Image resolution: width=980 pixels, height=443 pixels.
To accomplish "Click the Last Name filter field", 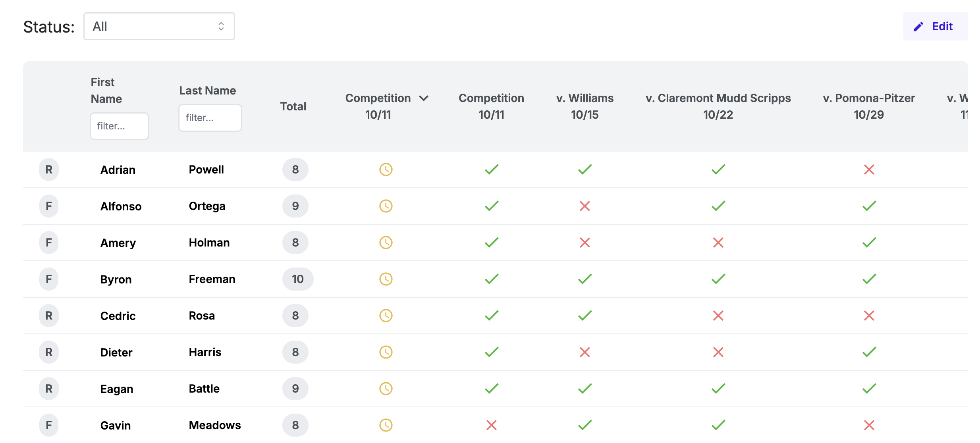I will 210,117.
